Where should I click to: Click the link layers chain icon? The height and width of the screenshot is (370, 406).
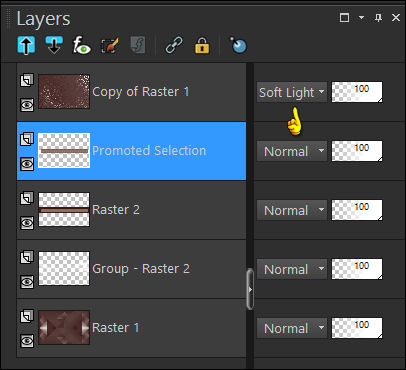tap(174, 45)
